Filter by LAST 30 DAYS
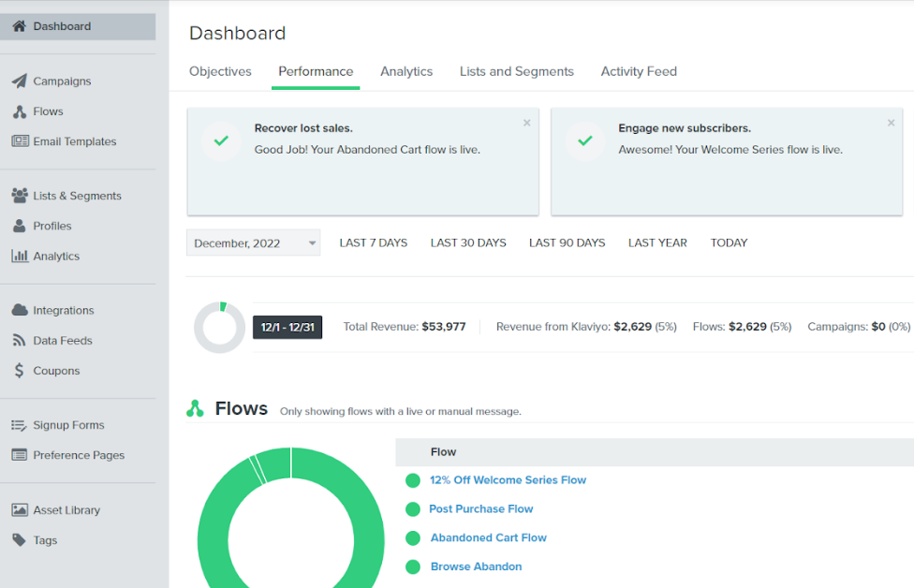The width and height of the screenshot is (914, 588). coord(468,243)
